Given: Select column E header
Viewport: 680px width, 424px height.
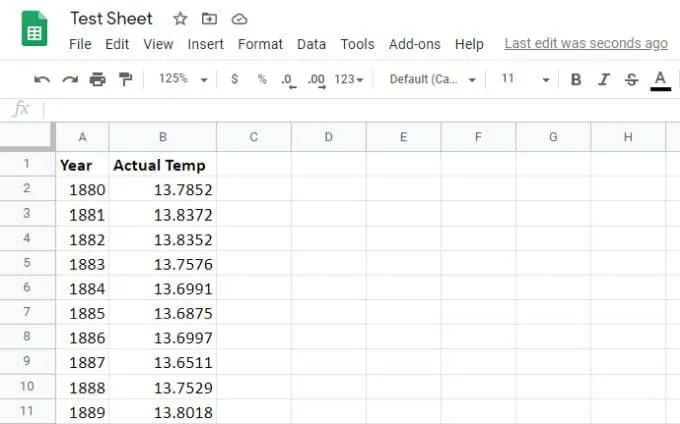Looking at the screenshot, I should (x=403, y=137).
